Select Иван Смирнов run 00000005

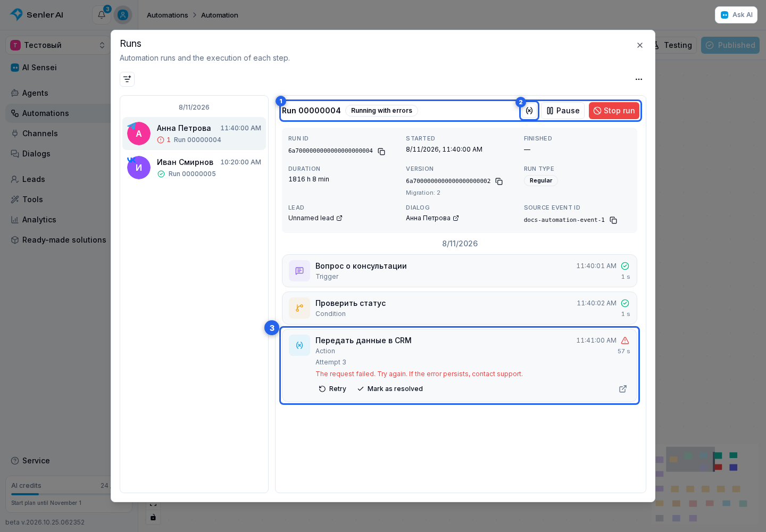click(194, 168)
